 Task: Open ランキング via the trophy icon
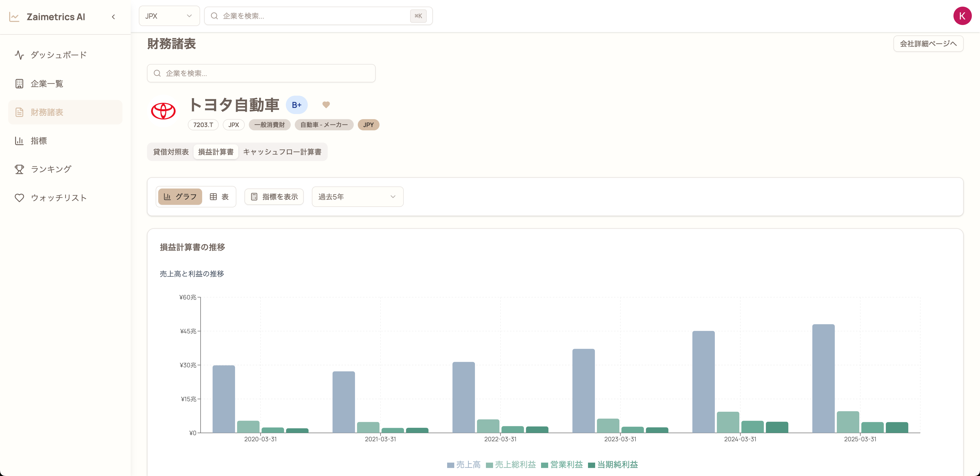pos(19,169)
